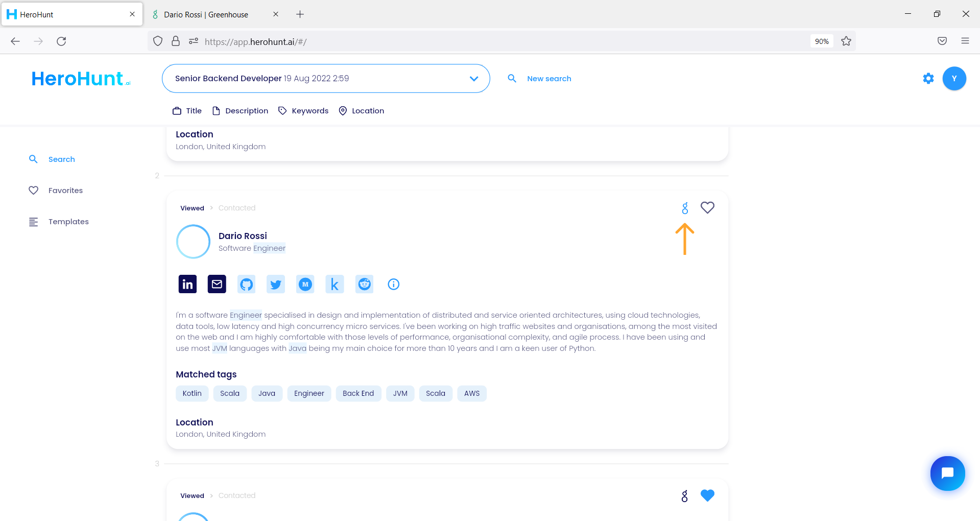Open Dario Rossi's Medium profile icon

[305, 284]
